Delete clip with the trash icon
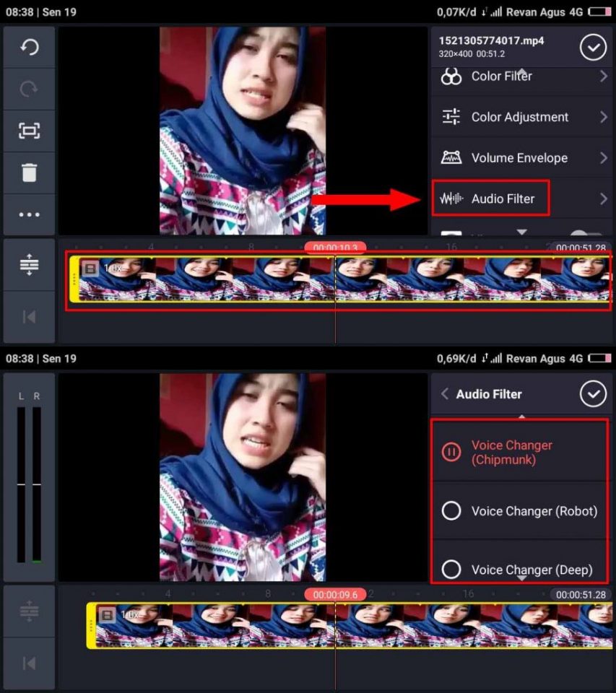 29,173
